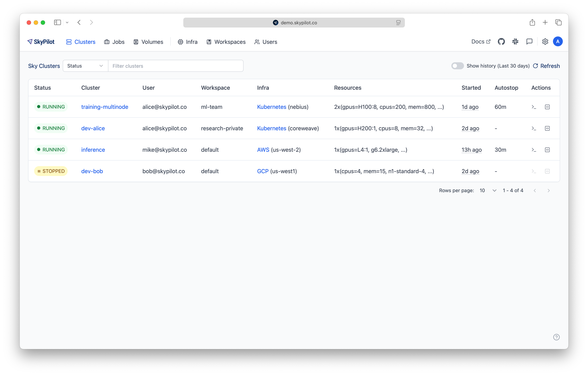Open the Users tab
588x375 pixels.
266,42
